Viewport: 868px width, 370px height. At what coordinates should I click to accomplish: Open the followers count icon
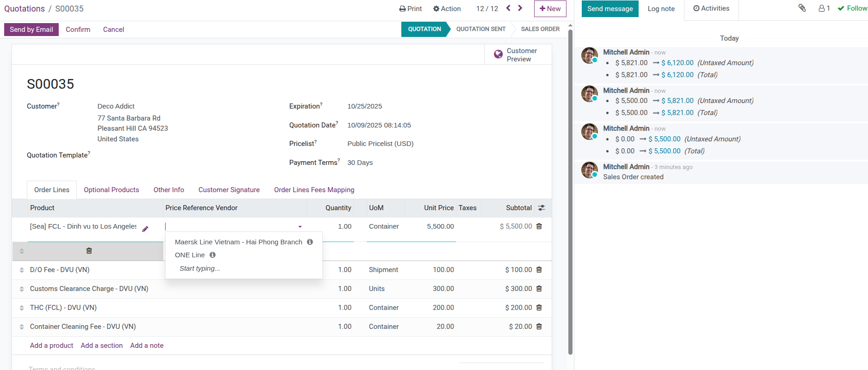tap(824, 8)
